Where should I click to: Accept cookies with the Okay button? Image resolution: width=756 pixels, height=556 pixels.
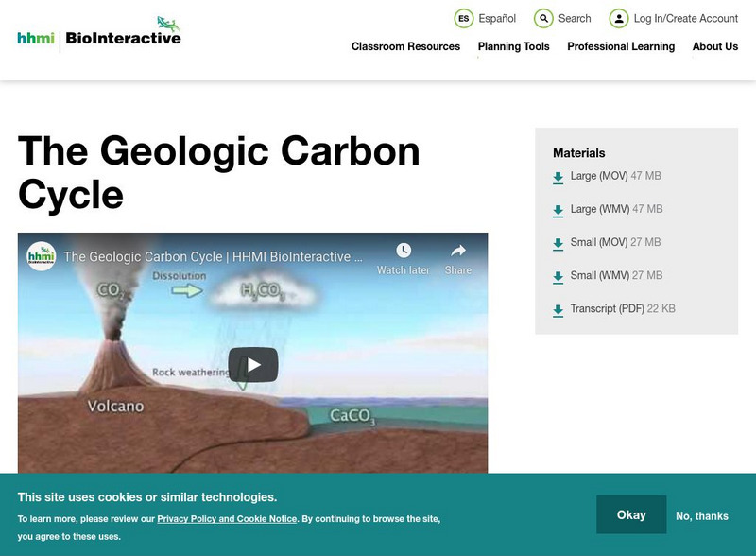[629, 515]
